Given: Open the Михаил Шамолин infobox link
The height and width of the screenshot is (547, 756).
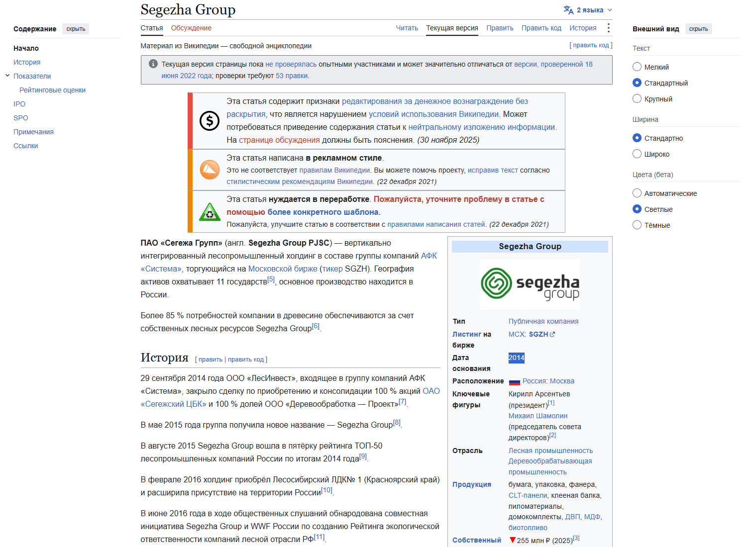Looking at the screenshot, I should 538,416.
